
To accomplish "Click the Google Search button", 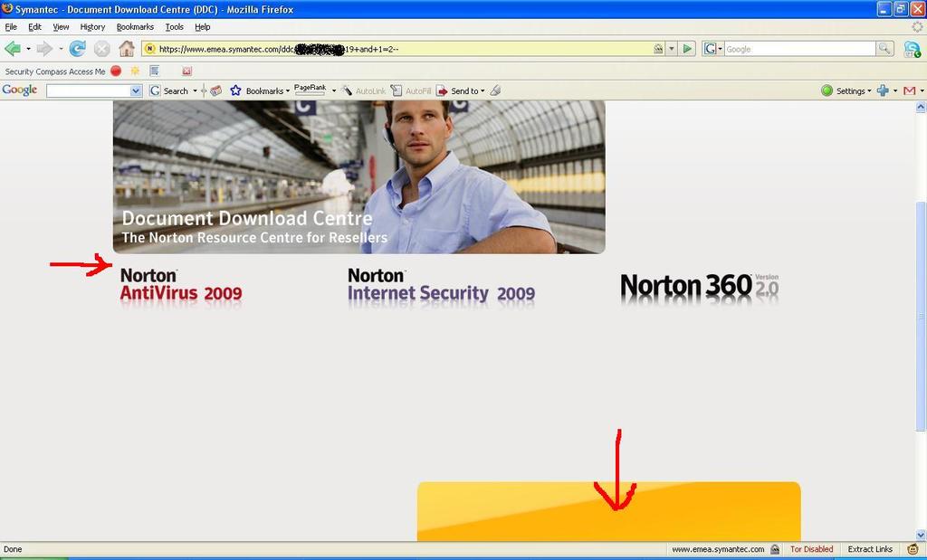I will (x=169, y=90).
